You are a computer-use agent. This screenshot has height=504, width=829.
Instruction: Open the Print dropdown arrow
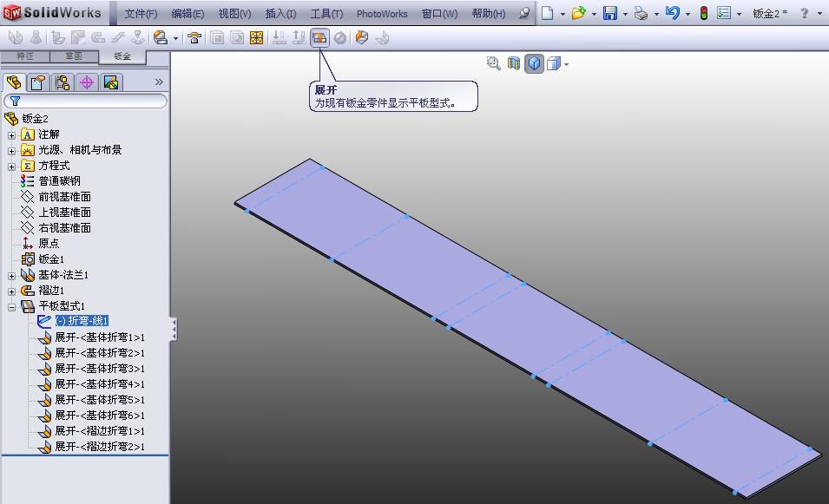pos(656,14)
